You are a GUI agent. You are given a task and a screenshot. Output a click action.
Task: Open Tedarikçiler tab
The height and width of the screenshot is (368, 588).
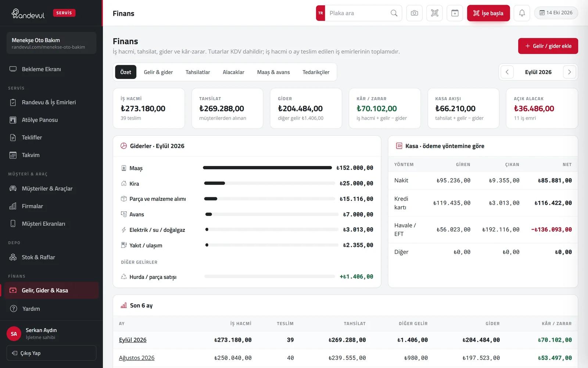[x=316, y=72]
